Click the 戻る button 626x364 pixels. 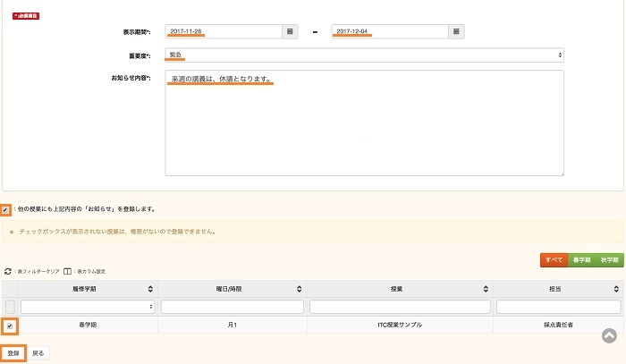pyautogui.click(x=38, y=353)
